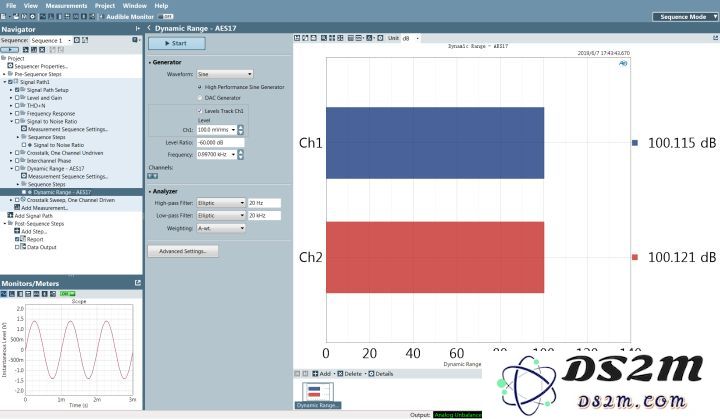Screen dimensions: 720x419
Task: Toggle the THD+N measurement checkbox
Action: click(17, 106)
